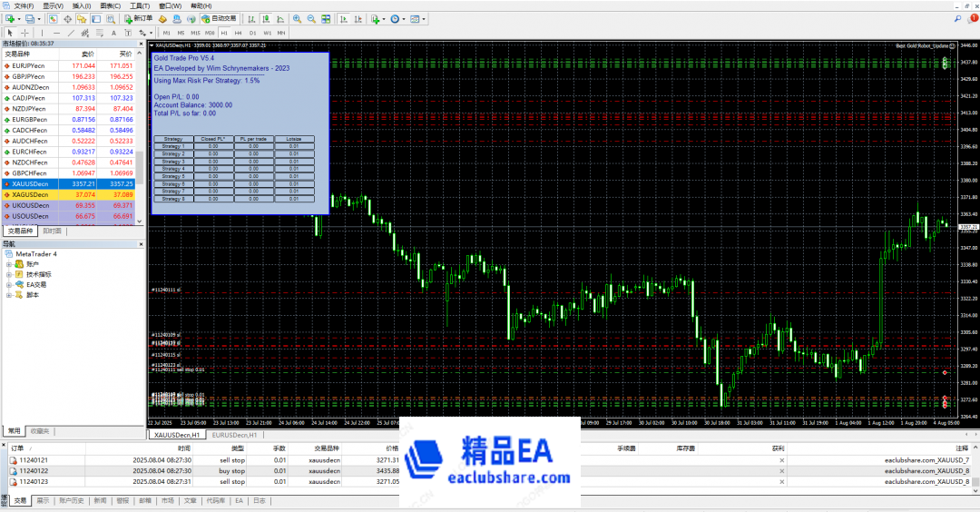Click the 新订单 (New Order) toolbar button
Screen dimensions: 980x512
(138, 18)
